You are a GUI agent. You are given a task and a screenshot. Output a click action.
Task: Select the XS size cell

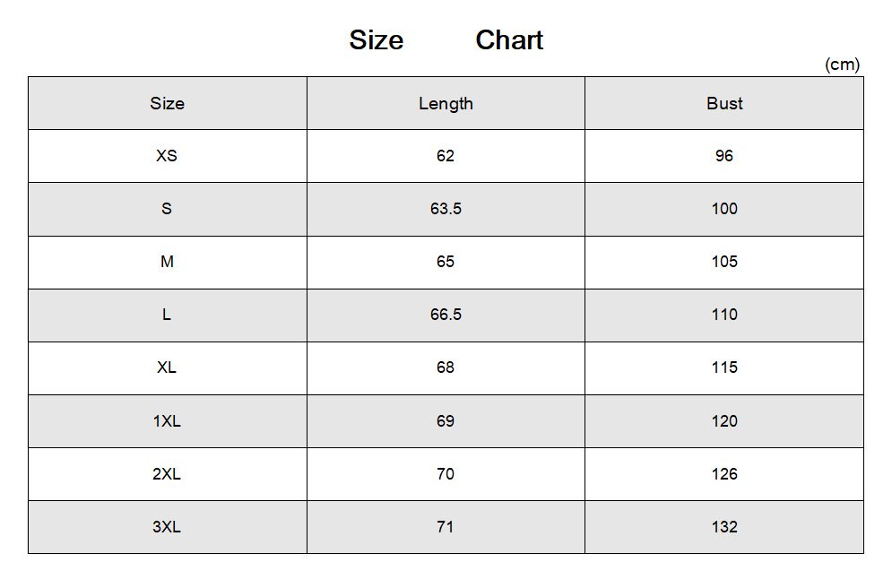(167, 156)
